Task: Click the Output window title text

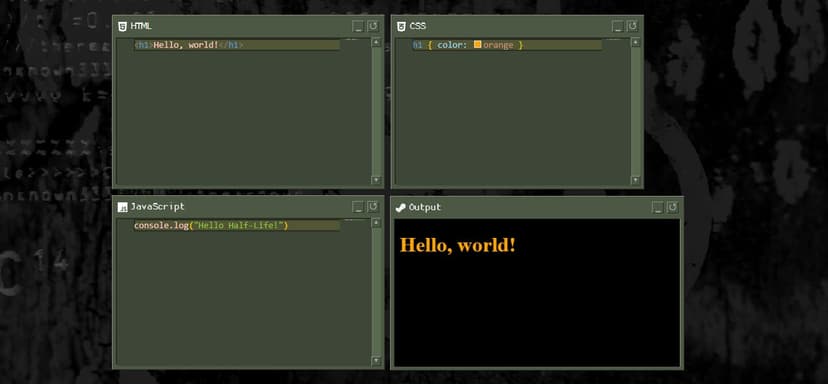Action: 425,208
